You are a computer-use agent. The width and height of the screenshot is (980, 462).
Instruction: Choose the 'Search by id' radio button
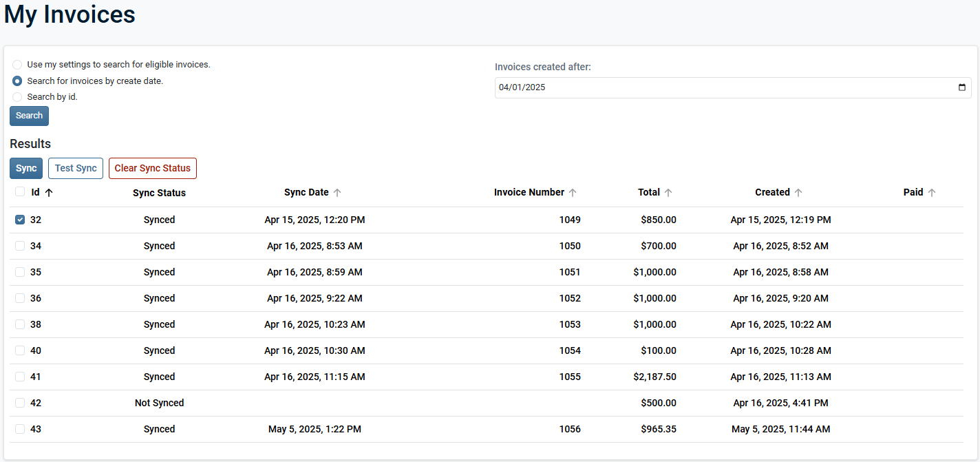17,97
